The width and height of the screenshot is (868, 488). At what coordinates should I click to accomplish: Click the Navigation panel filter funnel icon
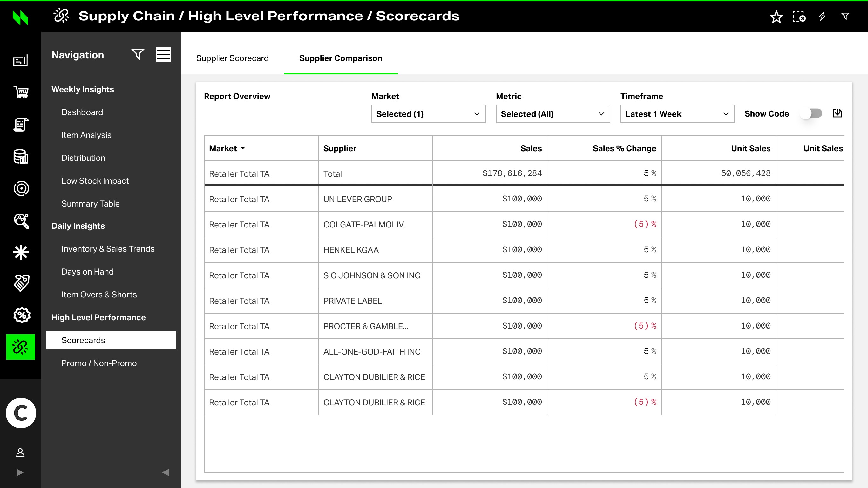click(138, 54)
